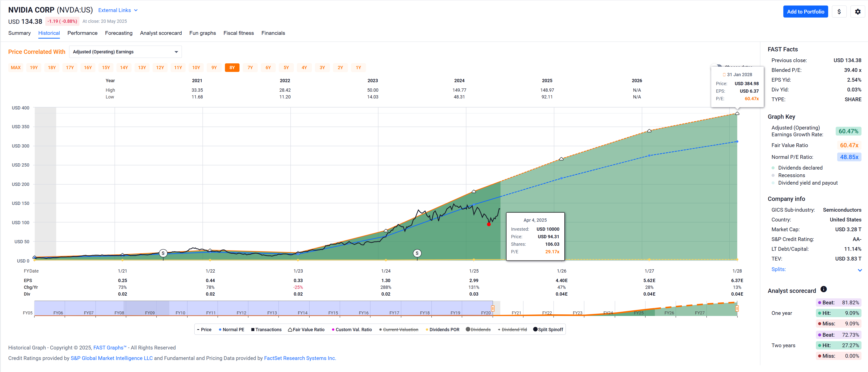Select 15Y time range
Viewport: 868px width, 372px height.
[x=106, y=67]
